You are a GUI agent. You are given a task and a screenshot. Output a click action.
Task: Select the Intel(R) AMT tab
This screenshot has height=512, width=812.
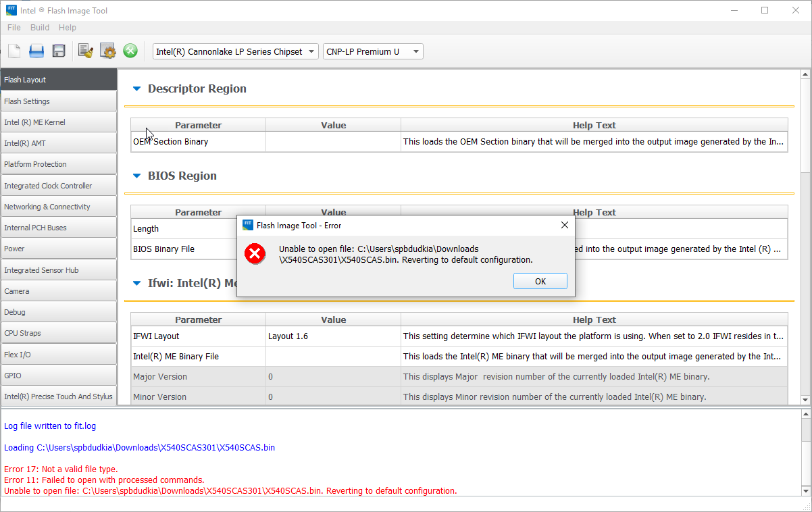[59, 143]
